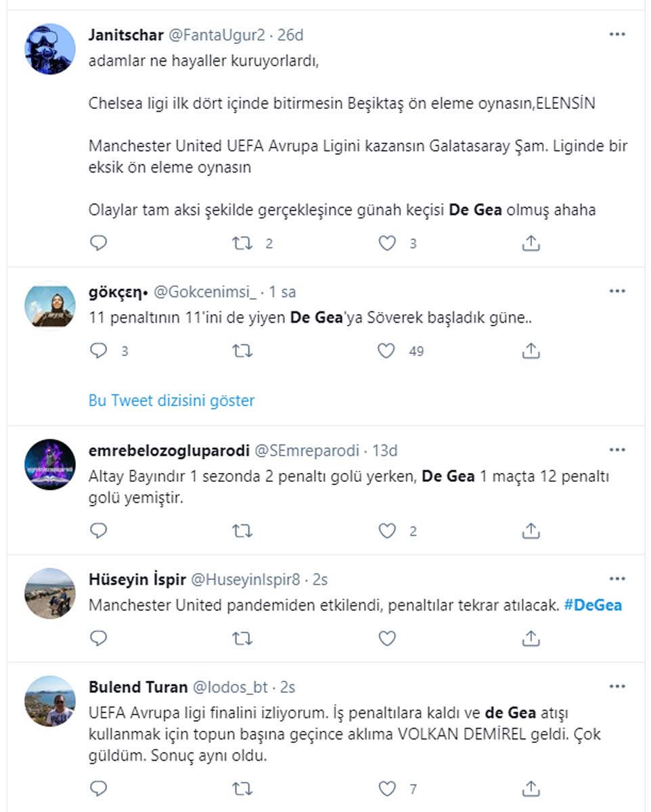This screenshot has height=812, width=651.
Task: Share gökçen's tweet via upload icon
Action: pos(531,351)
